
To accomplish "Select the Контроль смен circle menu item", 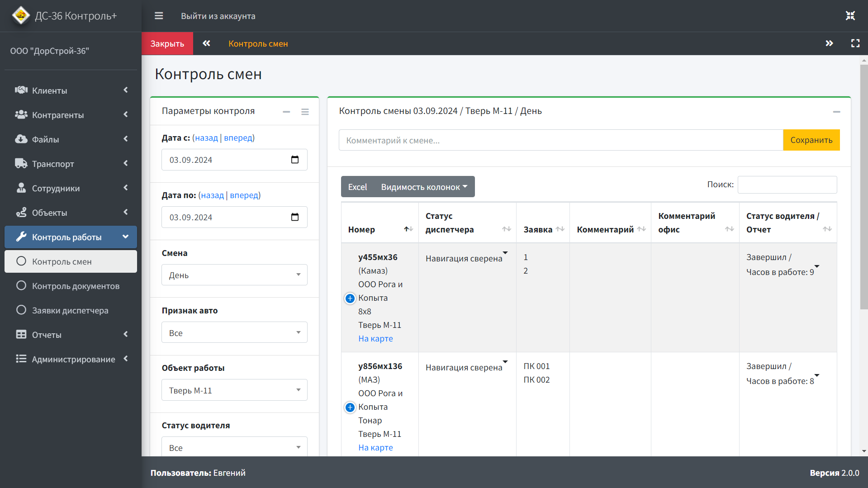I will click(x=71, y=261).
